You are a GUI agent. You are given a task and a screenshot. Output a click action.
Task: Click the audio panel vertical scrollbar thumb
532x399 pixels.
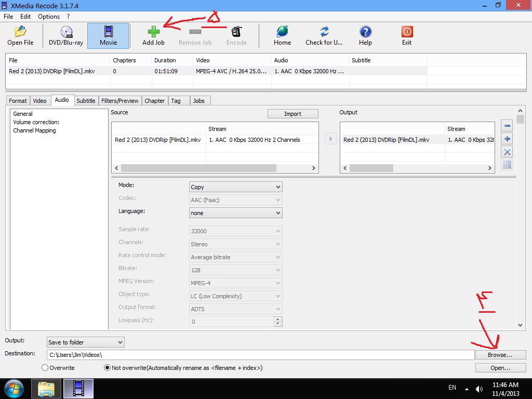coord(520,119)
